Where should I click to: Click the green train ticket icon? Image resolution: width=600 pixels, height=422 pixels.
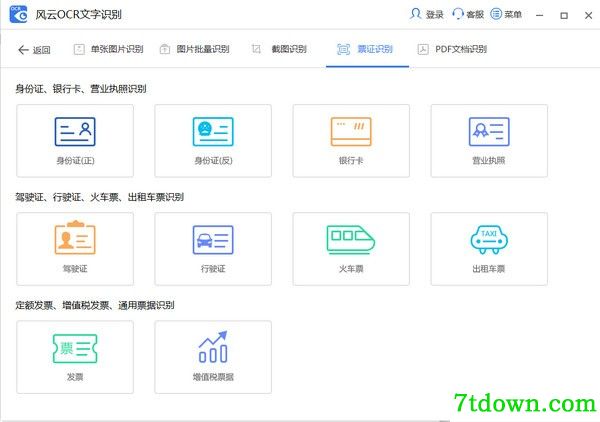(x=351, y=240)
